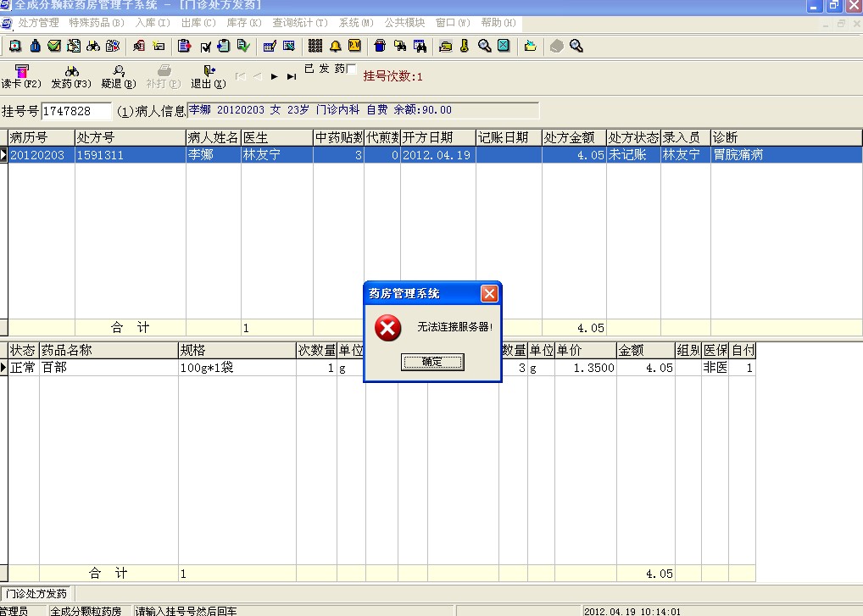Click the binoculars with folder icon

400,47
